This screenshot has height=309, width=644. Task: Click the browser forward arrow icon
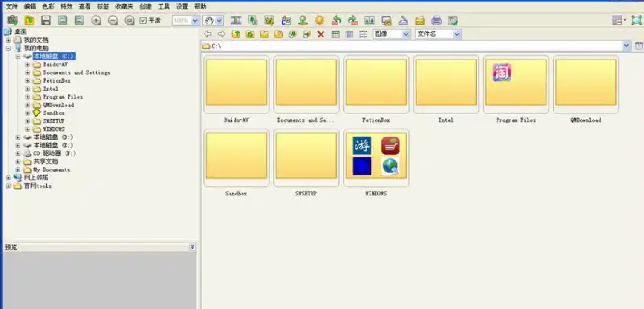[221, 34]
